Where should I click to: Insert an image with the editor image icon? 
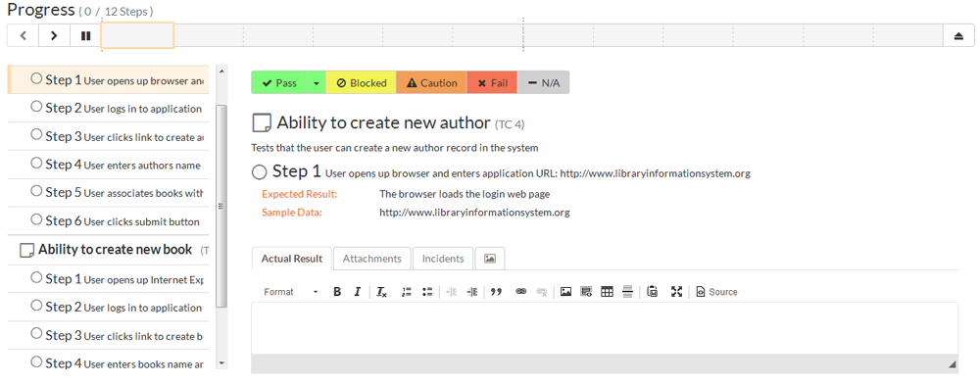coord(565,292)
